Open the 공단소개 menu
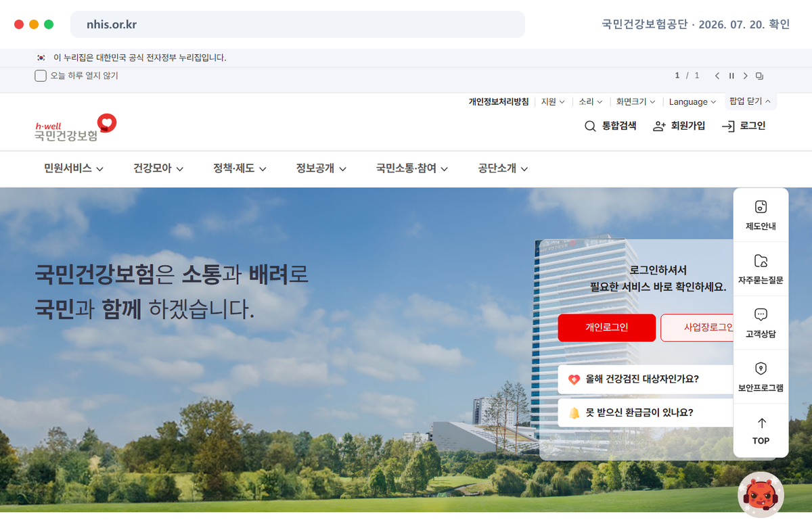The image size is (812, 522). click(503, 169)
